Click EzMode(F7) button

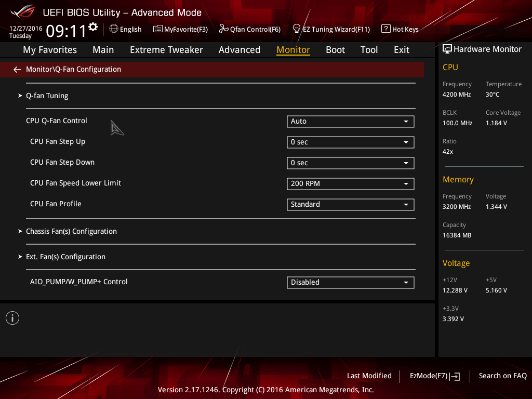point(435,376)
